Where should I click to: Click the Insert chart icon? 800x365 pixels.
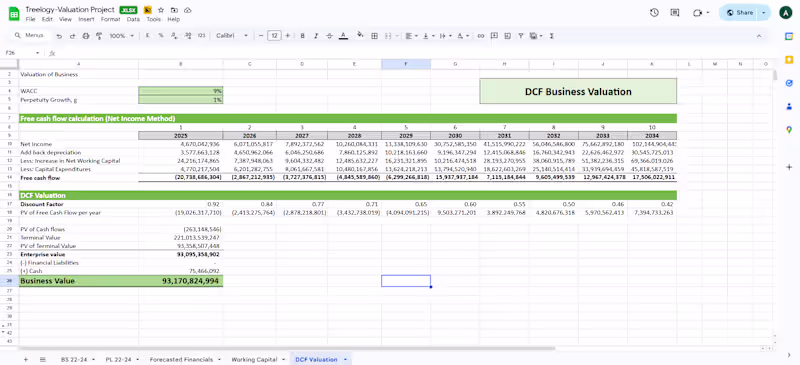pyautogui.click(x=507, y=36)
